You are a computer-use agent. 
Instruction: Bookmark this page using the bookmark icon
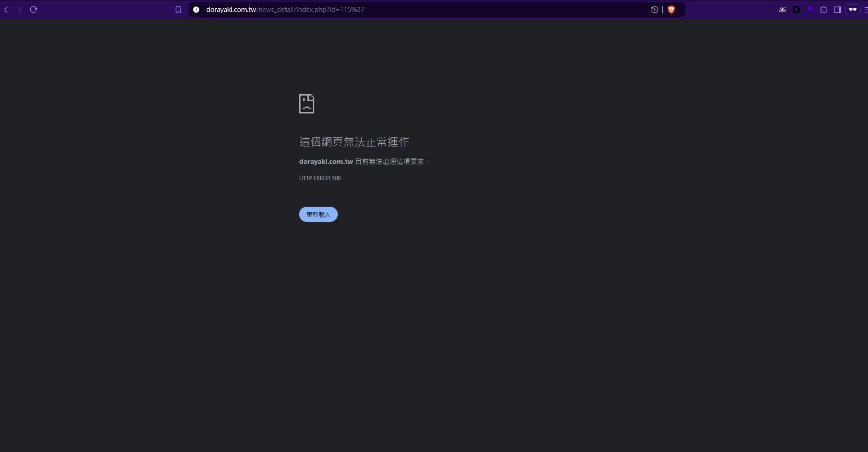pyautogui.click(x=178, y=10)
